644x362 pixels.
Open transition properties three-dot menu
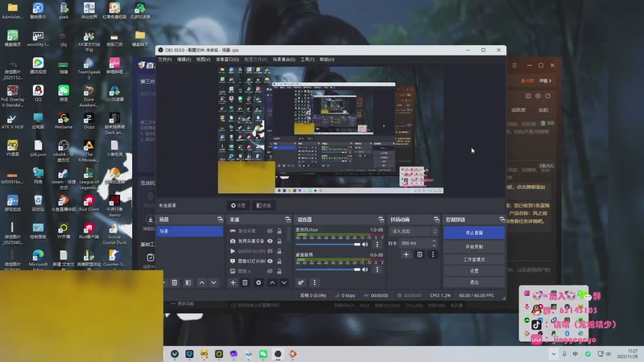coord(432,254)
